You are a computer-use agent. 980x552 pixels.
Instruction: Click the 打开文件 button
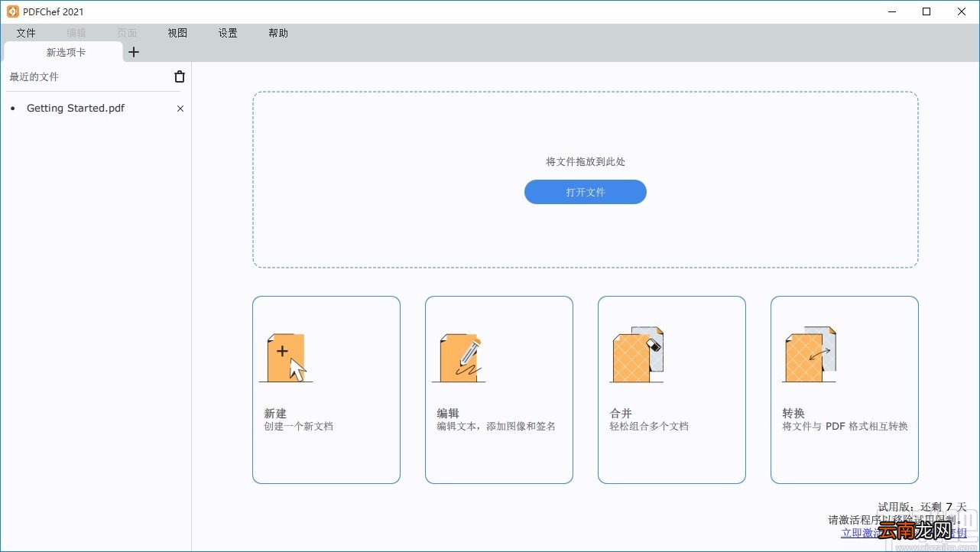pos(586,192)
